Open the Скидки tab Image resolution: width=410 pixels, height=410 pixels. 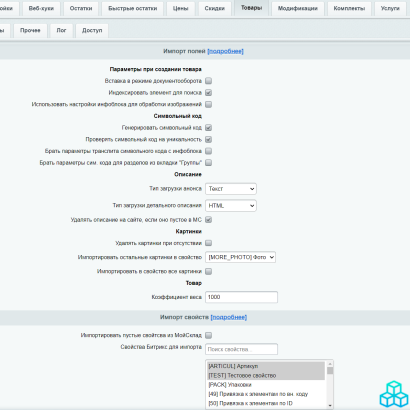click(215, 8)
